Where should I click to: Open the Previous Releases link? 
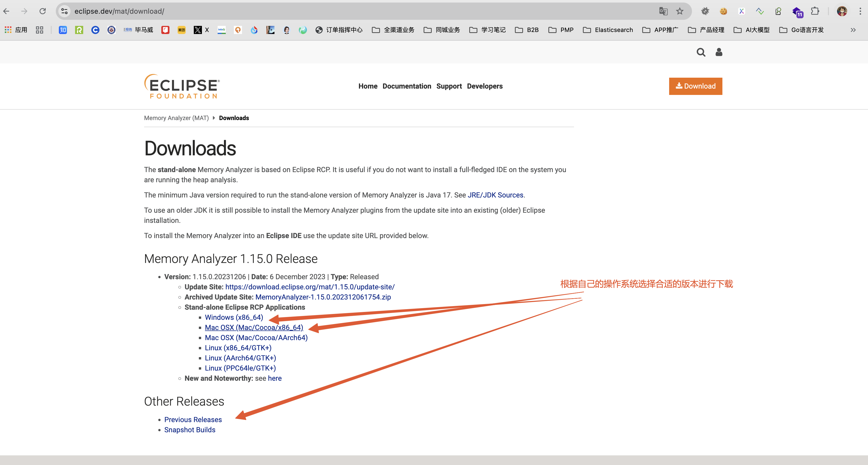tap(193, 420)
